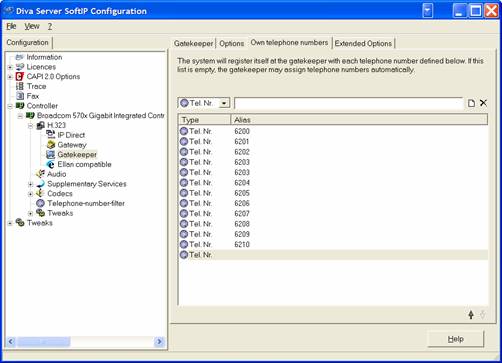Switch to the Gatekeeper tab
502x363 pixels.
[193, 44]
